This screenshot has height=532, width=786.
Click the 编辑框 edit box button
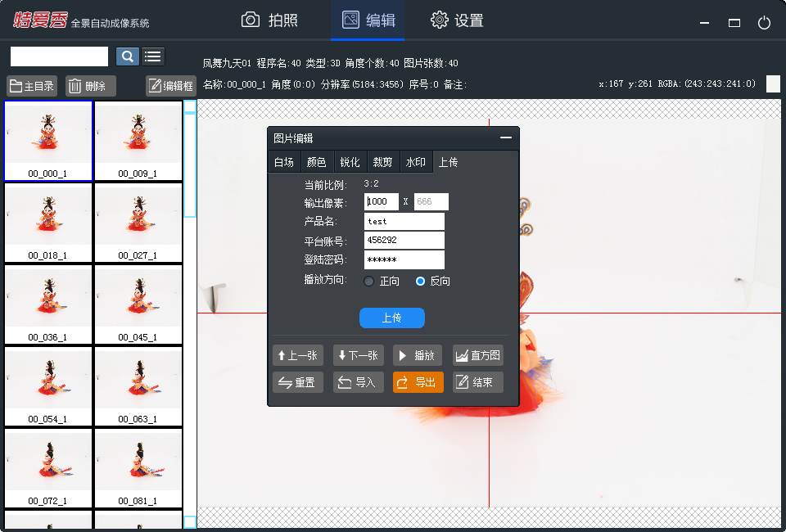coord(171,86)
